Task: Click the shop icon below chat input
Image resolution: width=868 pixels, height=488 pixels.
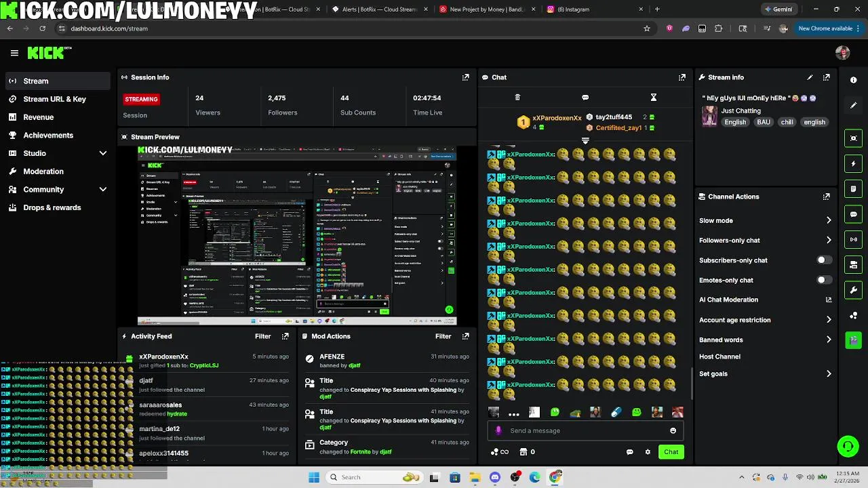Action: pyautogui.click(x=524, y=452)
